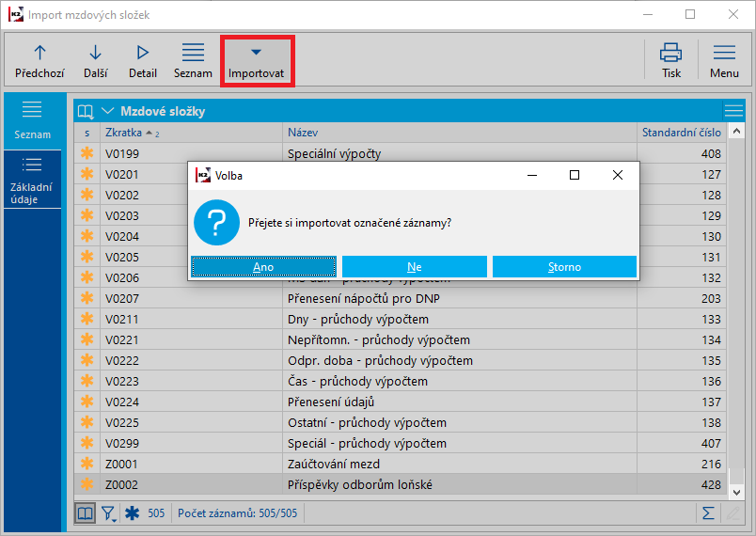Expand the chevron beside Mzdové složky

(x=107, y=111)
